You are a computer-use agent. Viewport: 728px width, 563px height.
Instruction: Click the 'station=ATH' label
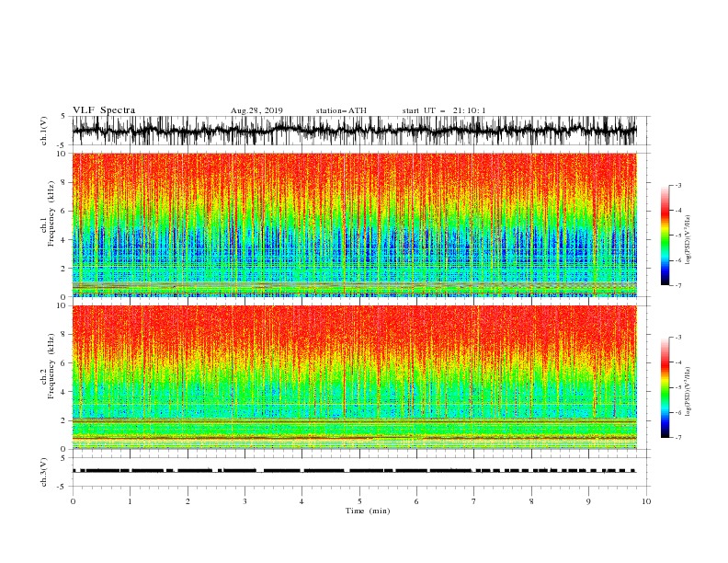click(x=341, y=110)
